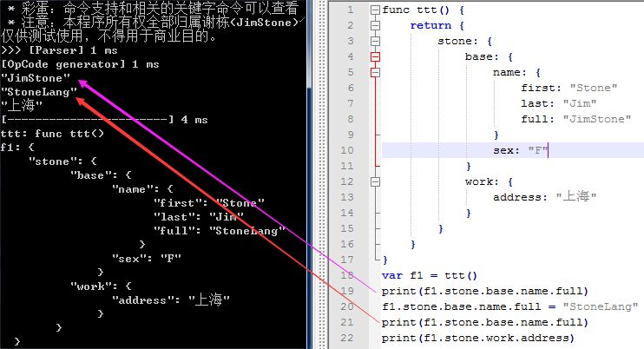Collapse the stone: block fold marker
644x349 pixels.
point(375,41)
